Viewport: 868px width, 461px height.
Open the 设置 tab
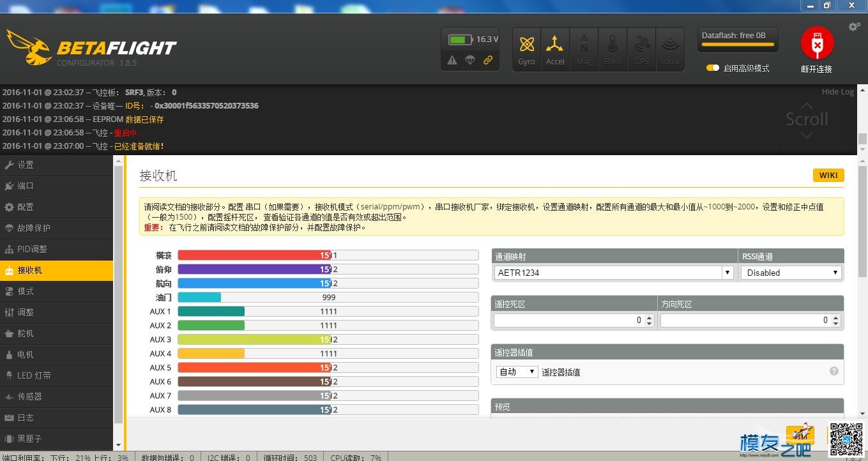coord(56,165)
